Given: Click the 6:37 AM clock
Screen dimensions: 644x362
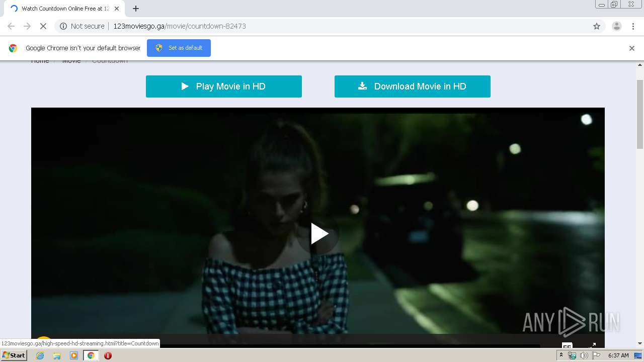Looking at the screenshot, I should click(618, 355).
